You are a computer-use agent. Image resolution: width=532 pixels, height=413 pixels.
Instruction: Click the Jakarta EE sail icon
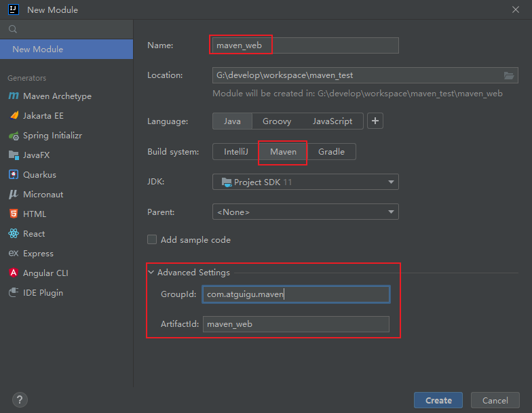pos(14,115)
